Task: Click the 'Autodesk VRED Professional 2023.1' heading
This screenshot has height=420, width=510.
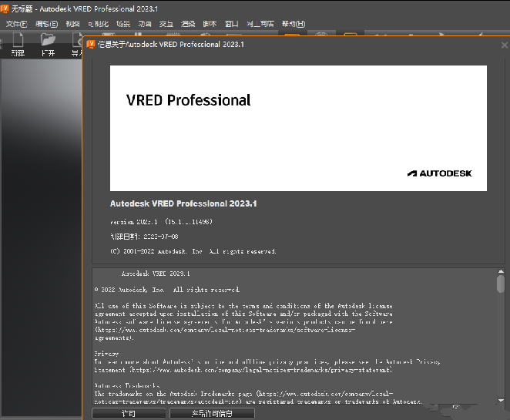Action: pyautogui.click(x=183, y=203)
